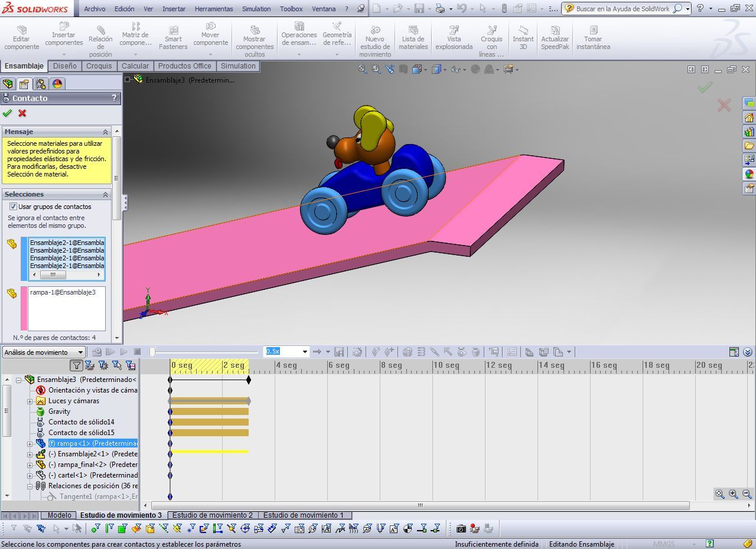Open the Insertar componentes dropdown arrow

(64, 54)
